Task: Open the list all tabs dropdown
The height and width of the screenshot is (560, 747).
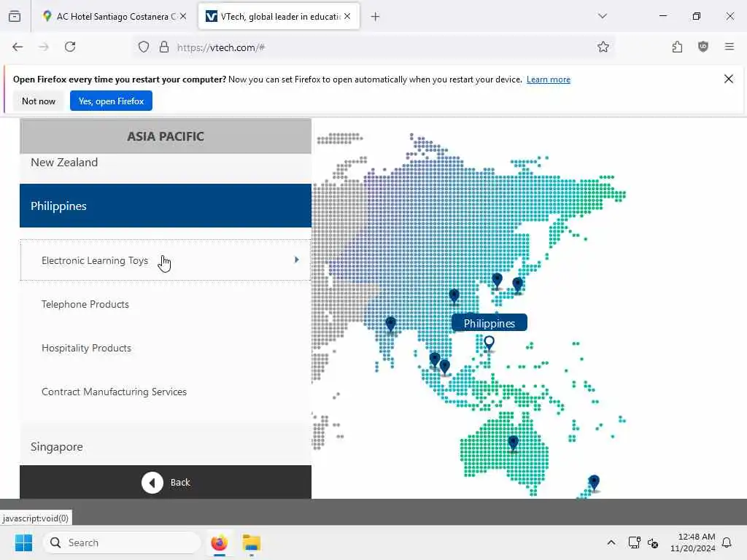Action: [602, 16]
